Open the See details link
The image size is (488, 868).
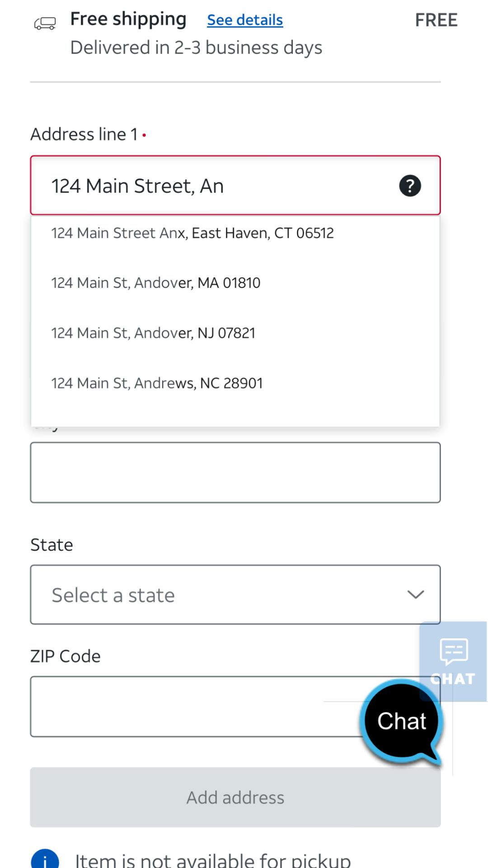(x=244, y=19)
